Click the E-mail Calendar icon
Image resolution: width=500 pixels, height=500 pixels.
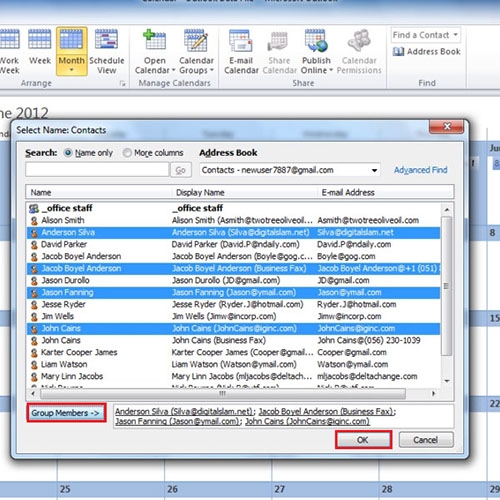pos(240,40)
